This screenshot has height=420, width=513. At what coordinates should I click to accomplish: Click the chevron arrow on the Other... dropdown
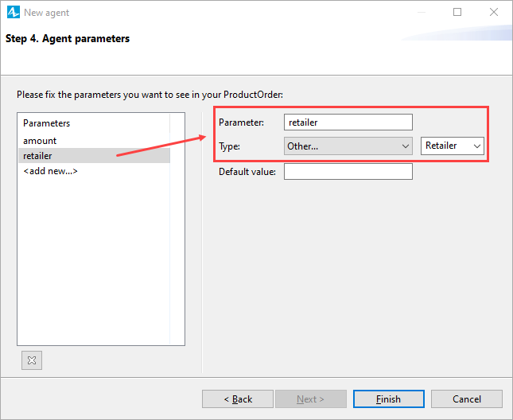pyautogui.click(x=406, y=146)
